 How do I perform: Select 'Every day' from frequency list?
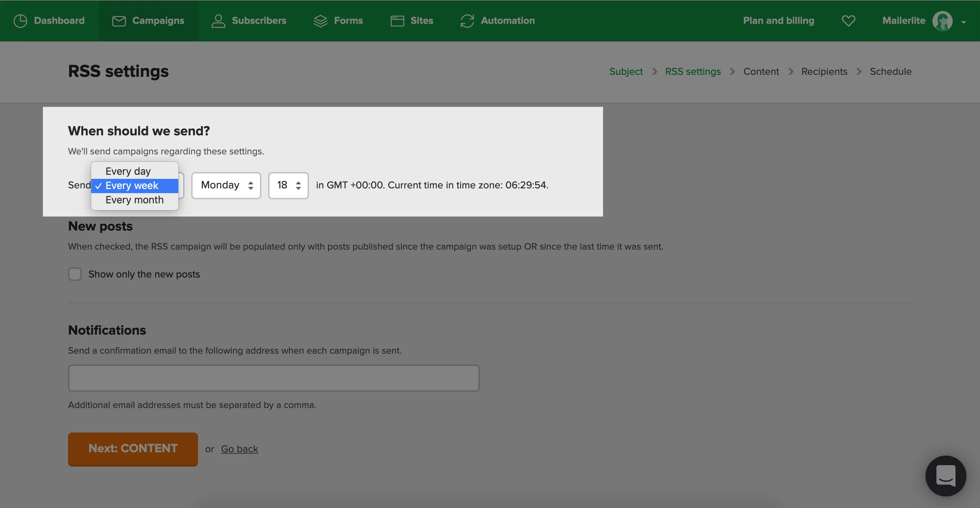click(128, 171)
